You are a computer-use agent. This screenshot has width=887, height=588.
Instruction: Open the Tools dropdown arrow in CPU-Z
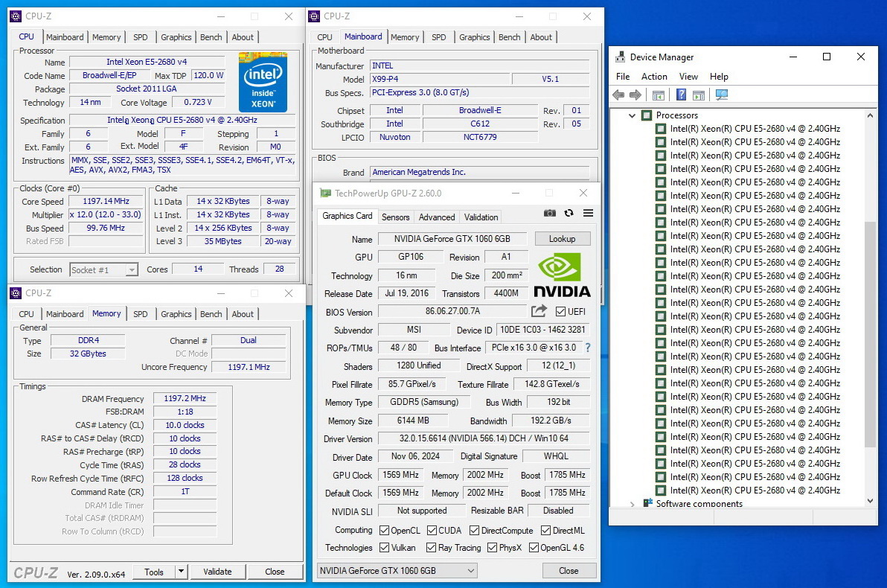coord(181,572)
